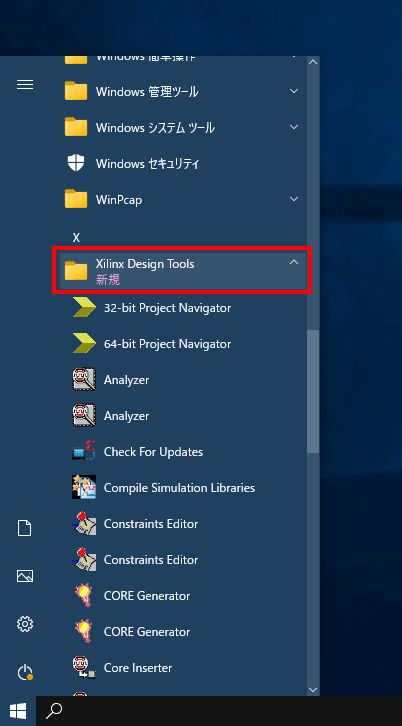Screen dimensions: 402x726
Task: Open the Analyzer entry directly below 64-bit Project Navigator
Action: coord(183,380)
